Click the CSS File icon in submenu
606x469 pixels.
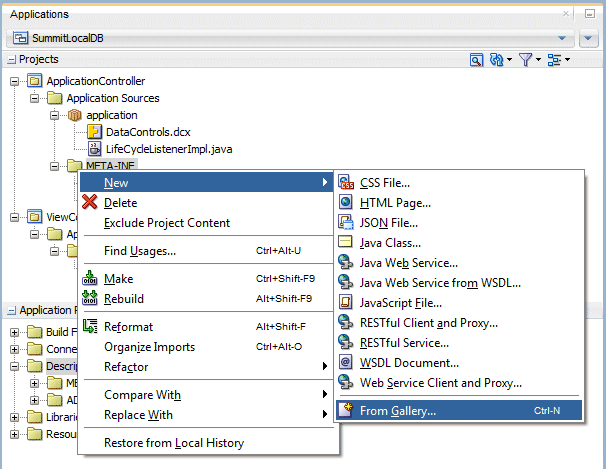point(346,182)
